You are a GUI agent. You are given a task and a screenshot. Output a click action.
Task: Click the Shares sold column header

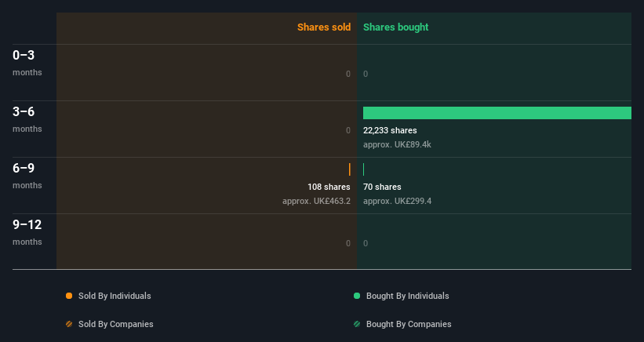pos(324,27)
